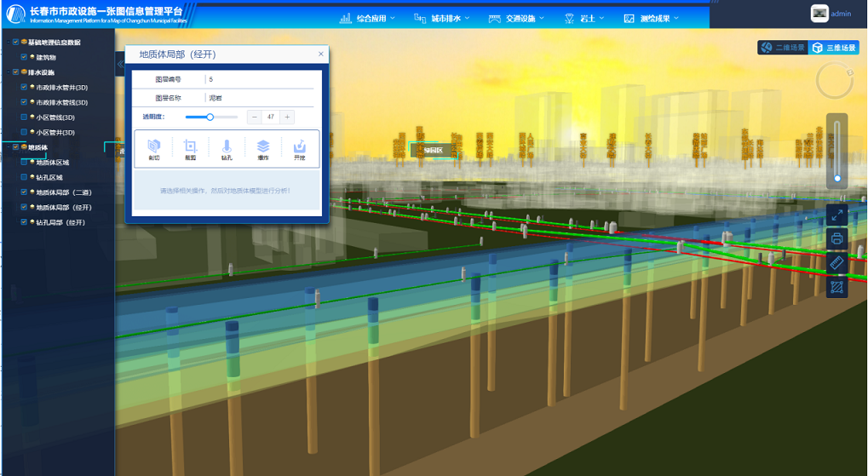The width and height of the screenshot is (868, 476).
Task: Enable the 小区管线(3D) layer checkbox
Action: pos(25,118)
